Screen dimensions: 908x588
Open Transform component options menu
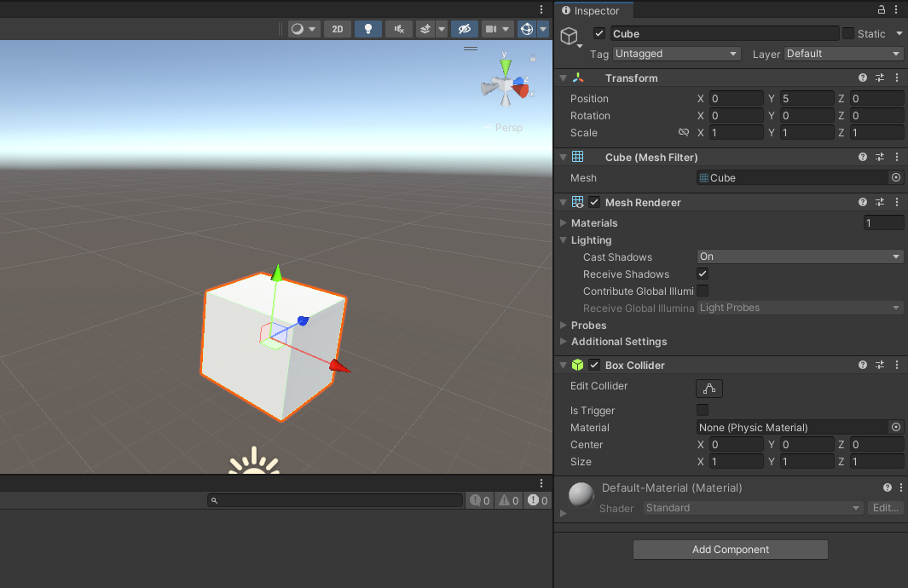point(897,78)
